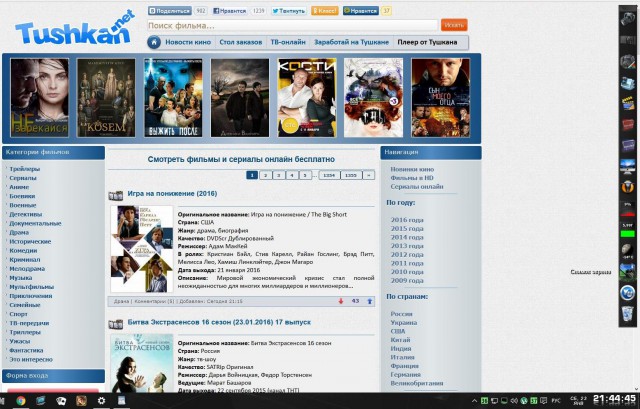Share via the VK Поделиться button
This screenshot has height=409, width=640.
pyautogui.click(x=169, y=11)
